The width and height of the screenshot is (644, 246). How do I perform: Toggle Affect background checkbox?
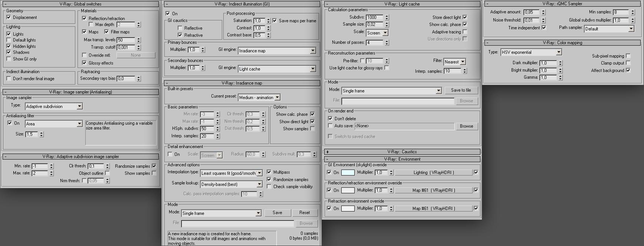[x=628, y=70]
